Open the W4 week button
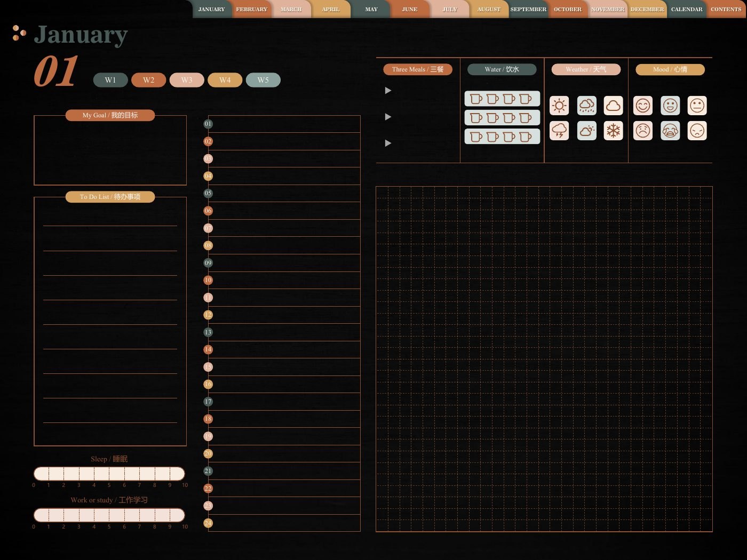Screen dimensions: 747x560 (225, 80)
